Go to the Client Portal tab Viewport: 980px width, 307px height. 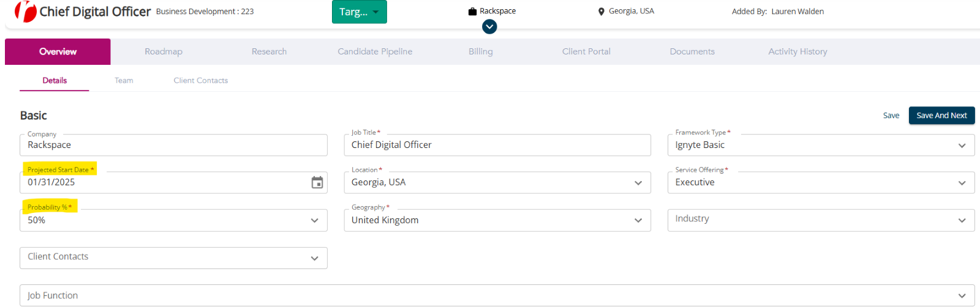586,51
